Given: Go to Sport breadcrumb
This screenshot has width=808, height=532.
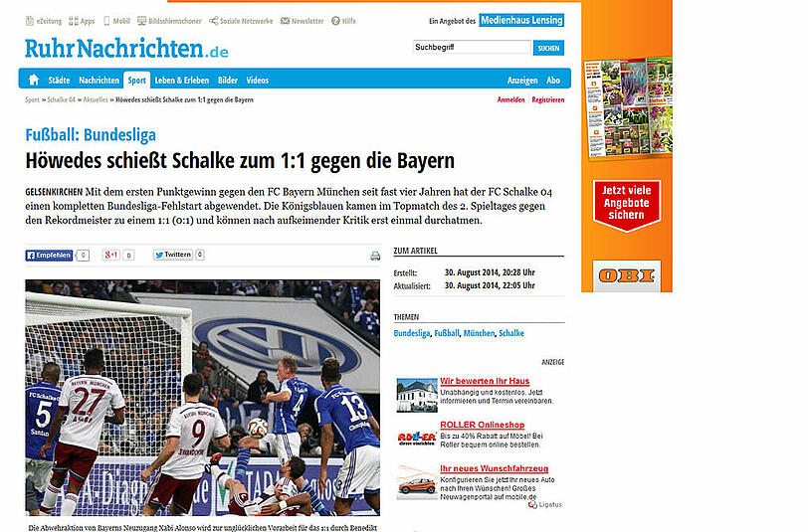Looking at the screenshot, I should [32, 99].
